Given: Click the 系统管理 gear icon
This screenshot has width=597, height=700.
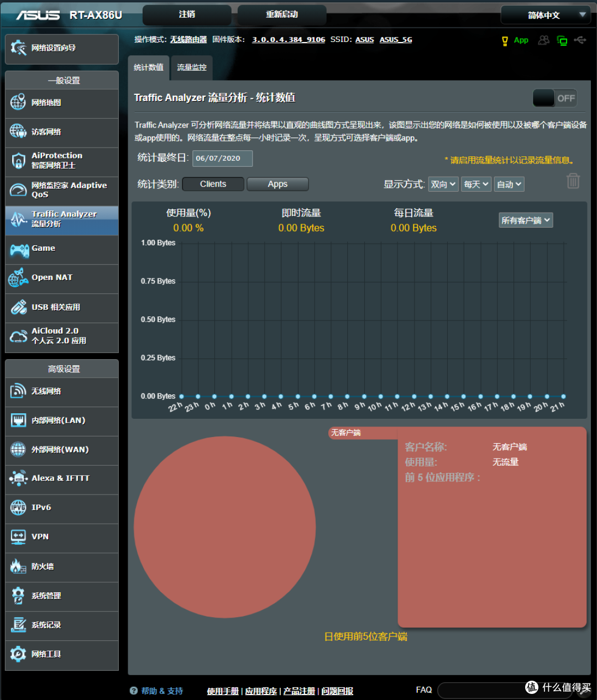Looking at the screenshot, I should tap(18, 596).
